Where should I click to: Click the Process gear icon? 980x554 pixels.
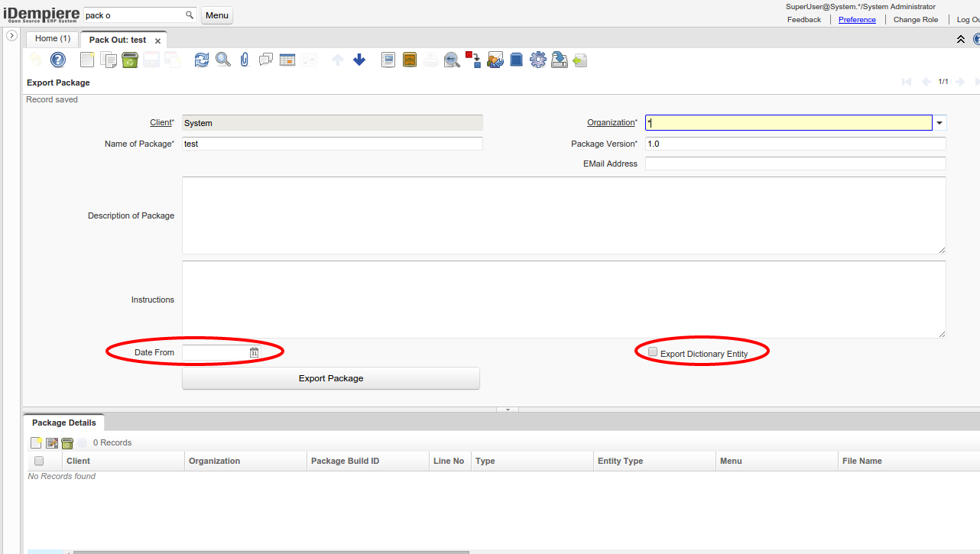coord(538,60)
